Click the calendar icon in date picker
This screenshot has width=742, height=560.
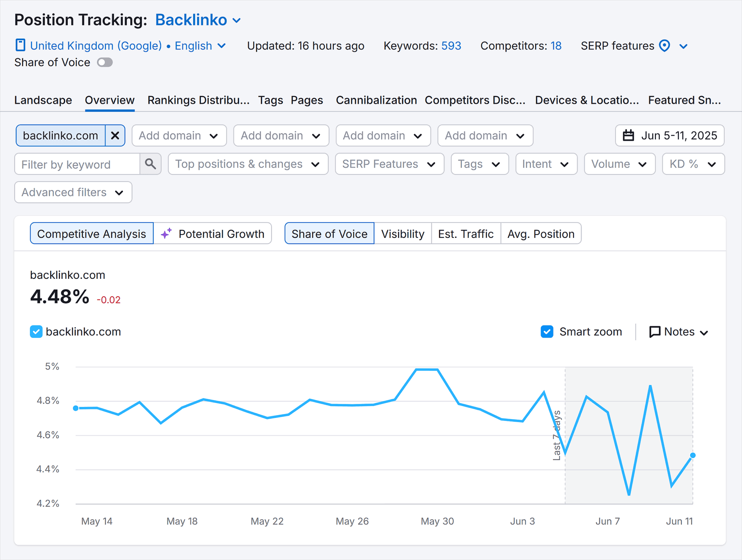click(628, 136)
